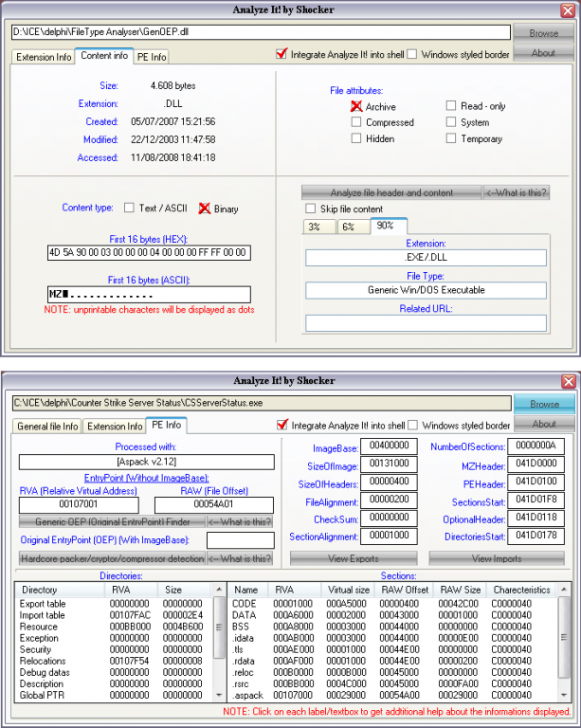
Task: Click the GenOEP.dll file path field
Action: click(261, 32)
